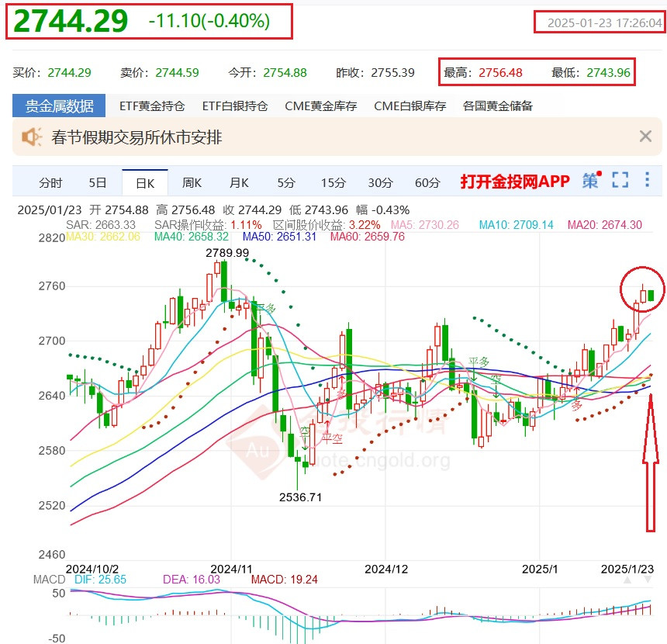
Task: Switch chart to 30分 interval
Action: click(380, 183)
